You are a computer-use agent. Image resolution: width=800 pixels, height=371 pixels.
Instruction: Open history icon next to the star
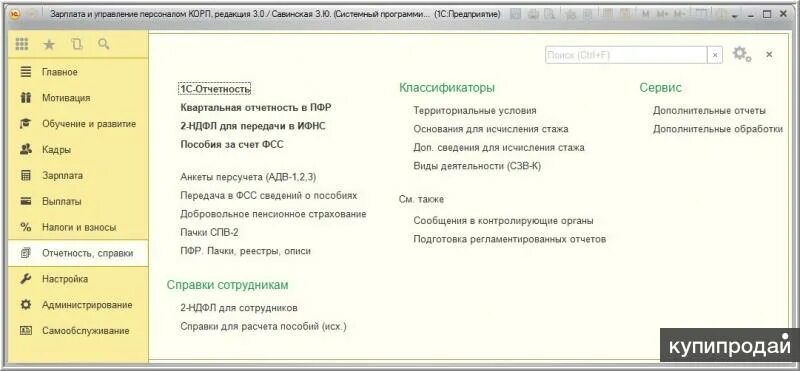pyautogui.click(x=77, y=44)
